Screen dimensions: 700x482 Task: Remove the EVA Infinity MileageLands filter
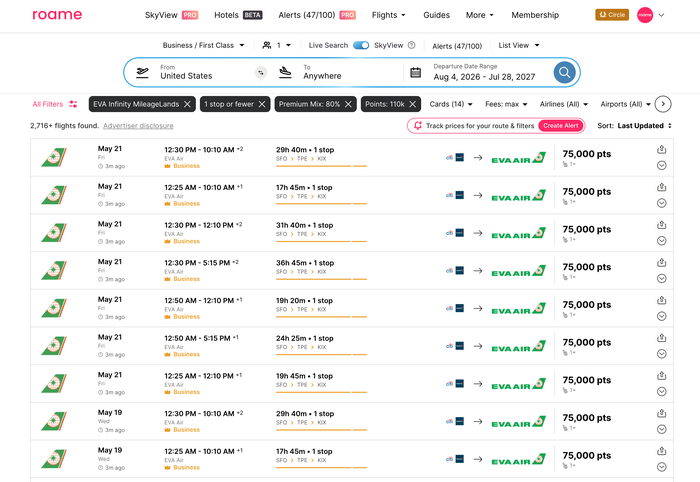[188, 104]
